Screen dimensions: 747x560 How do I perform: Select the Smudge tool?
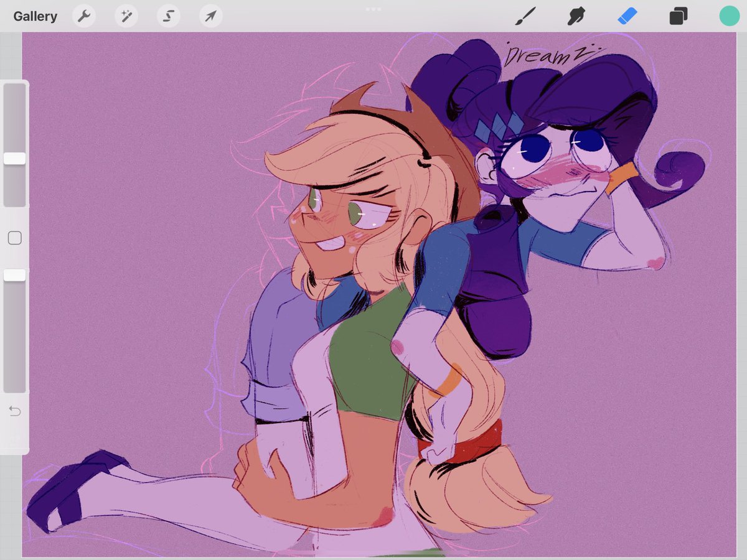point(577,16)
